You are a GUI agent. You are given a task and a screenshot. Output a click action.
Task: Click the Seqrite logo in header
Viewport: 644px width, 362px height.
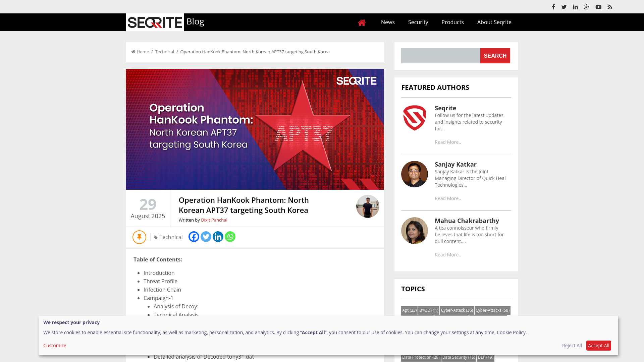155,22
